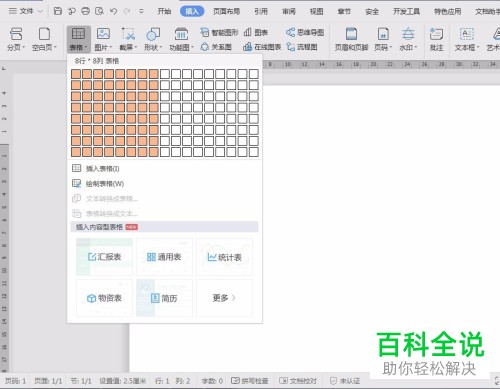Click the 表格 table icon

click(78, 34)
